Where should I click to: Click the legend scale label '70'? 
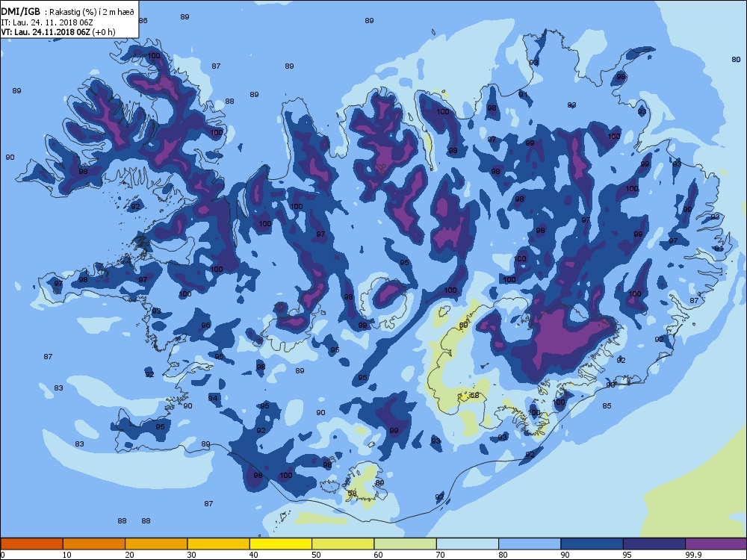440,555
